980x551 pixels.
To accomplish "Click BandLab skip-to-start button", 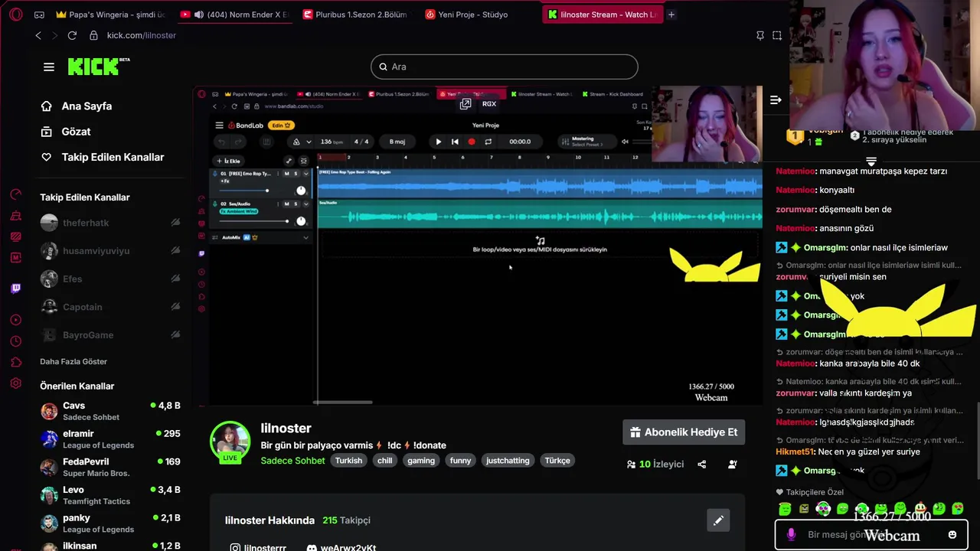I will click(455, 142).
